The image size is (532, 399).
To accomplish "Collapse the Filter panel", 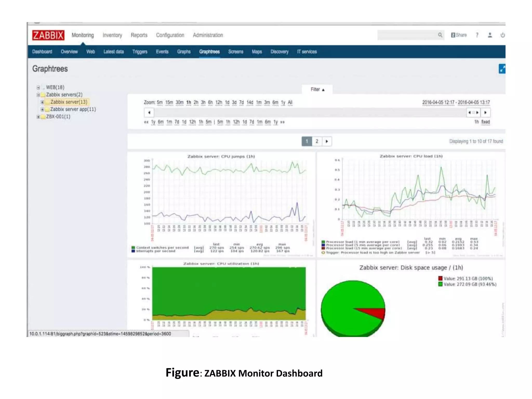I will click(x=317, y=89).
